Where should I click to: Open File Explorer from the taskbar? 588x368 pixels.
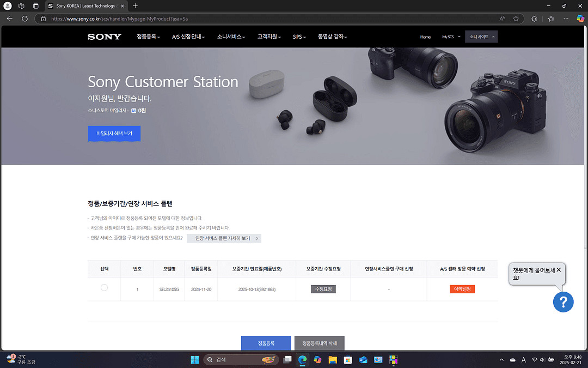[333, 360]
